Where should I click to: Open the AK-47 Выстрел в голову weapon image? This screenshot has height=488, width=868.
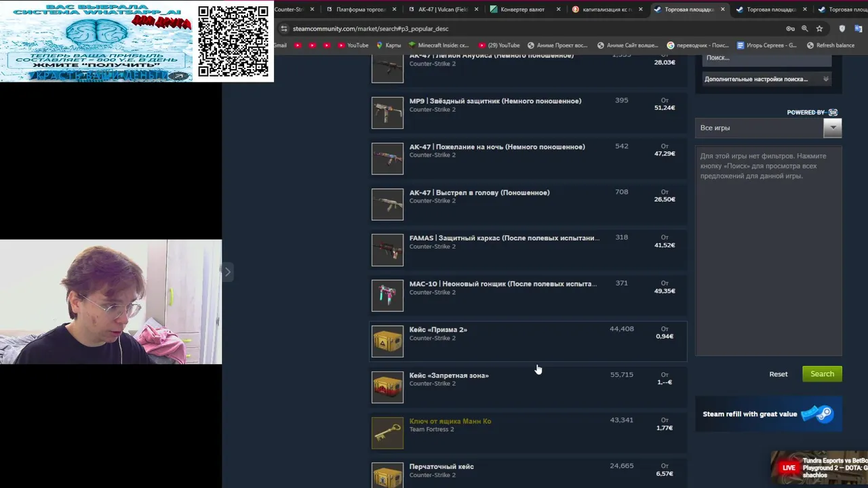click(387, 204)
